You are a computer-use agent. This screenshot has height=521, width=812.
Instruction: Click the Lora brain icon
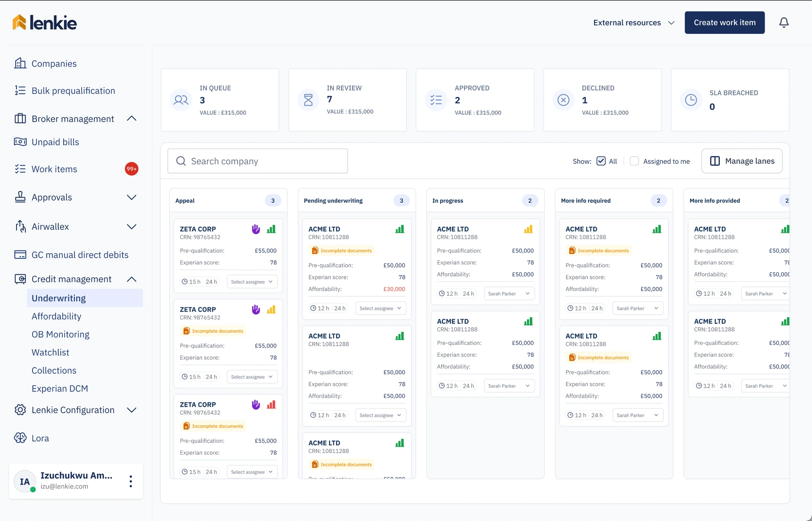(x=20, y=438)
